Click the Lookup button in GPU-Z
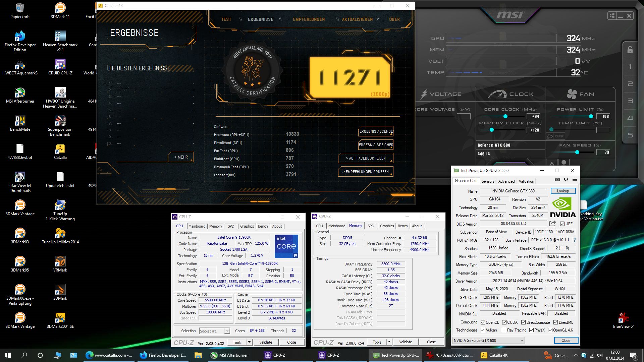644x362 pixels. point(563,191)
